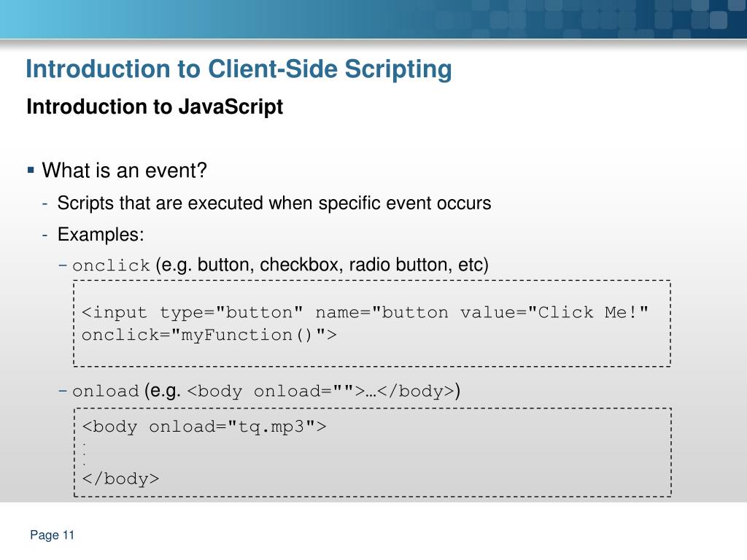Click the vertical dots in the body code box

click(85, 454)
